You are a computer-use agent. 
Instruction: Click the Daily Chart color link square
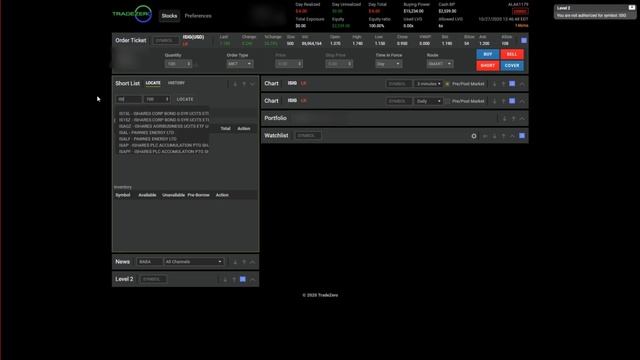(512, 101)
